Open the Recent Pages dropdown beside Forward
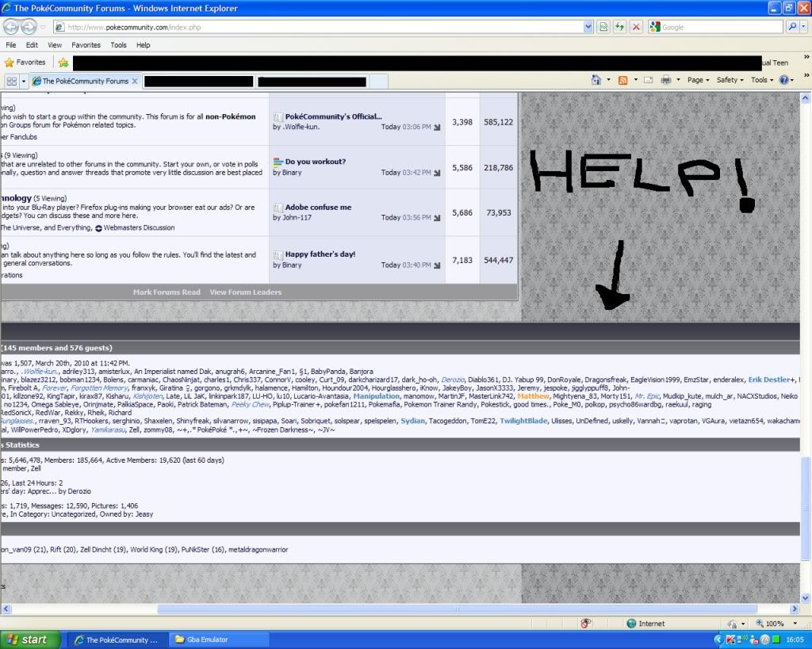812x649 pixels. tap(43, 27)
